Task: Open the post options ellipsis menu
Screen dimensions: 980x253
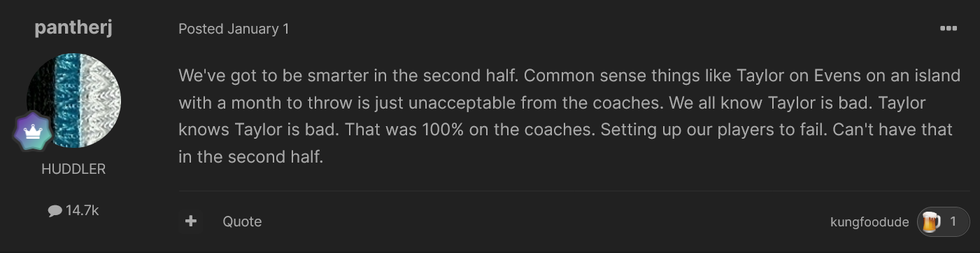Action: pyautogui.click(x=948, y=29)
